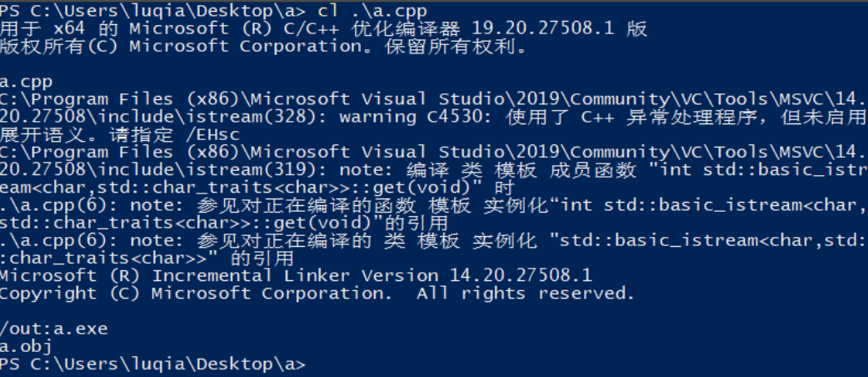Click the final empty PowerShell prompt line

(x=152, y=364)
